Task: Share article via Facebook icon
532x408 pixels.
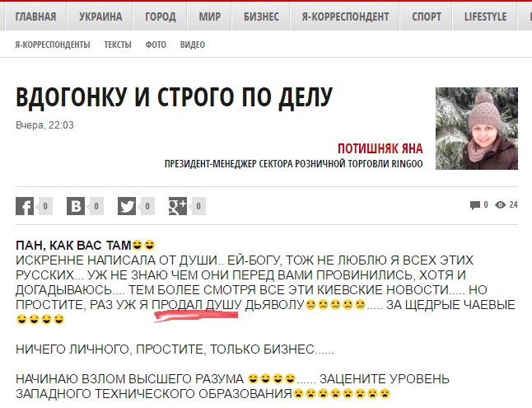Action: tap(25, 206)
